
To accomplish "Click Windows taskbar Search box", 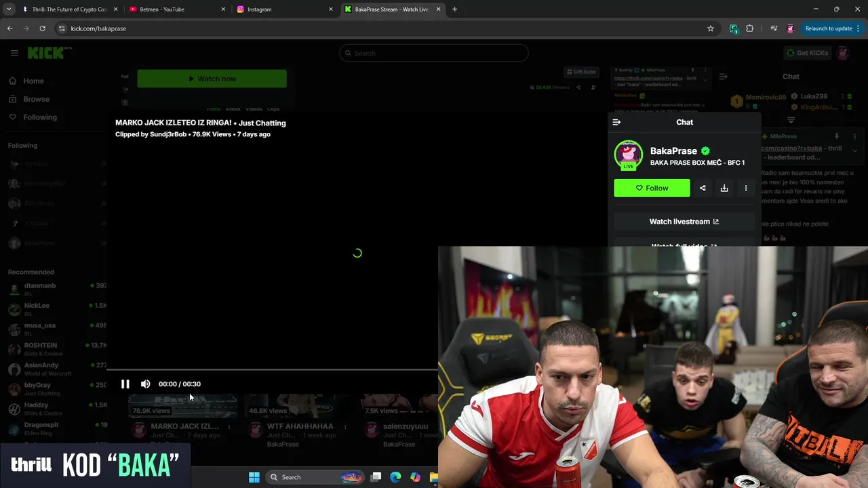I will (x=315, y=477).
